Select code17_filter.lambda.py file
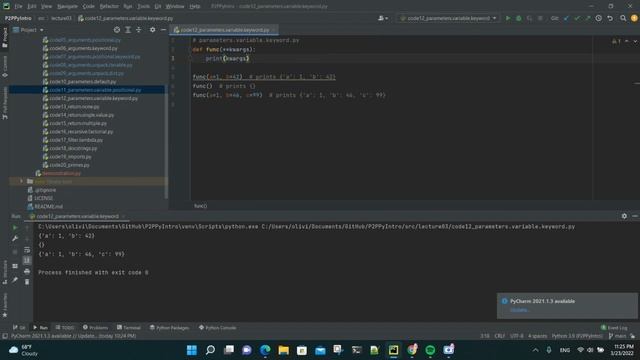 76,140
